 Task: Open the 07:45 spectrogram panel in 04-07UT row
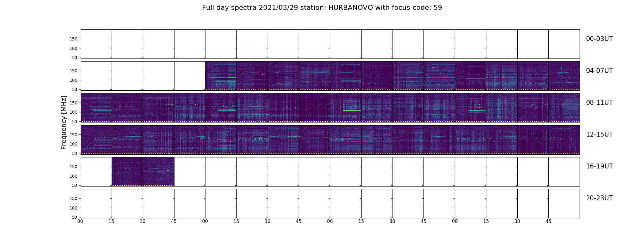click(x=564, y=76)
